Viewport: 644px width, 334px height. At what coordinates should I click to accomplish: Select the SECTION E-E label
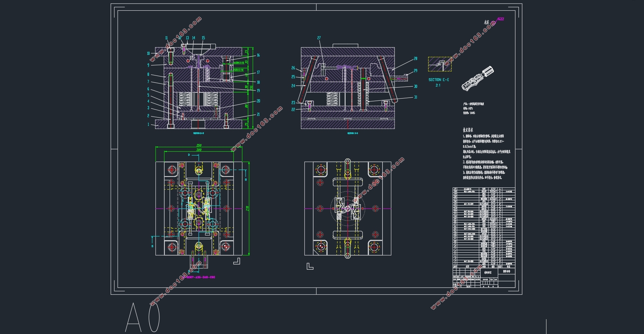[439, 80]
